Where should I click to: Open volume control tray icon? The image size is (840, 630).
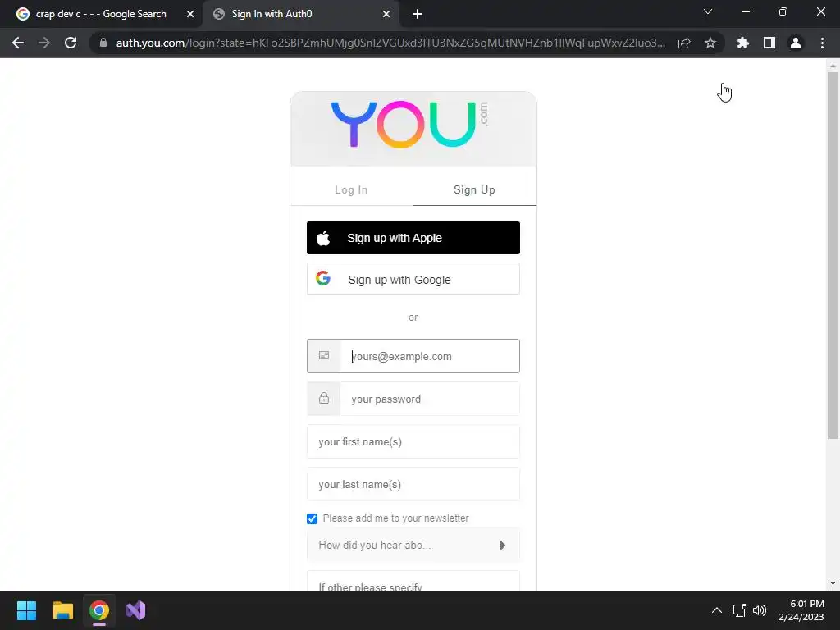[759, 610]
